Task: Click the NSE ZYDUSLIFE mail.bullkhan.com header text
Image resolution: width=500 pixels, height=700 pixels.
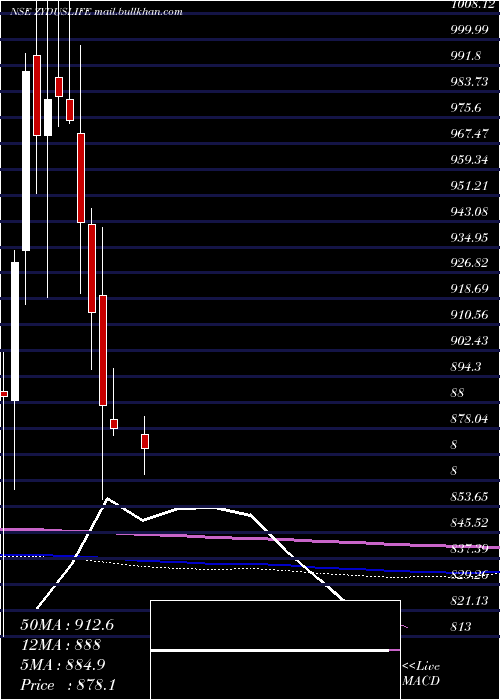Action: tap(96, 12)
